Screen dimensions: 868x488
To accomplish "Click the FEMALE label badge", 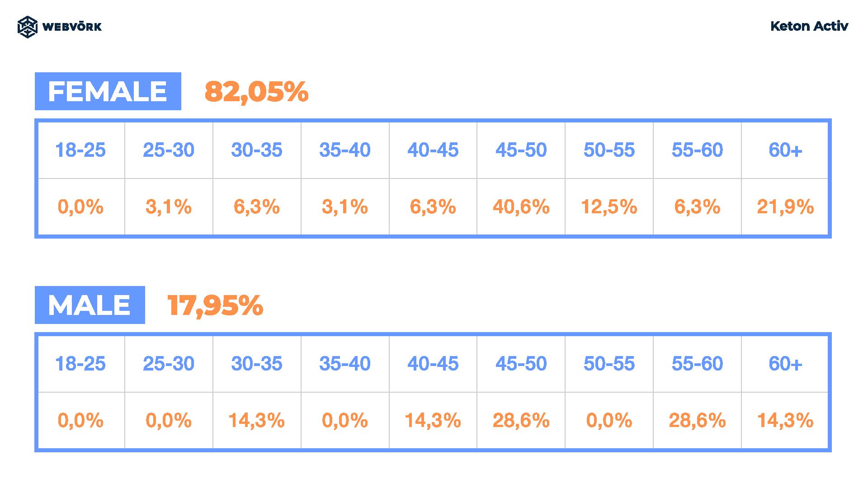I will (x=108, y=91).
